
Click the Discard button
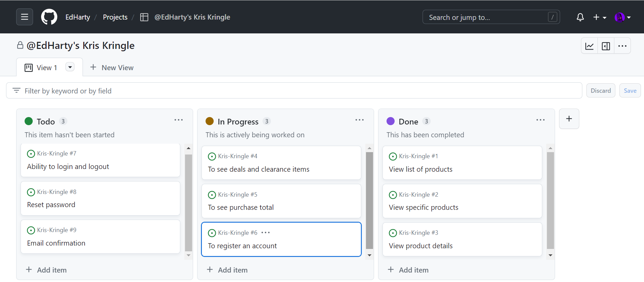[601, 91]
